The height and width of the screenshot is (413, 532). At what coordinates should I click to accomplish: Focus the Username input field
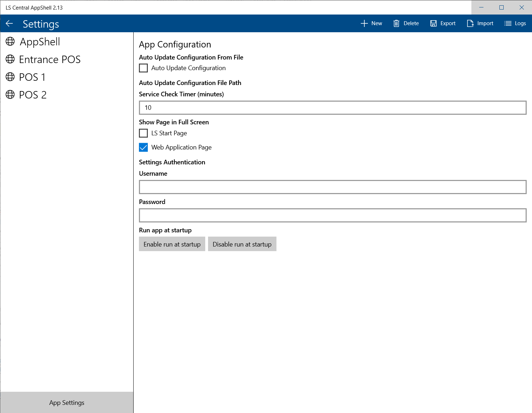pos(332,187)
